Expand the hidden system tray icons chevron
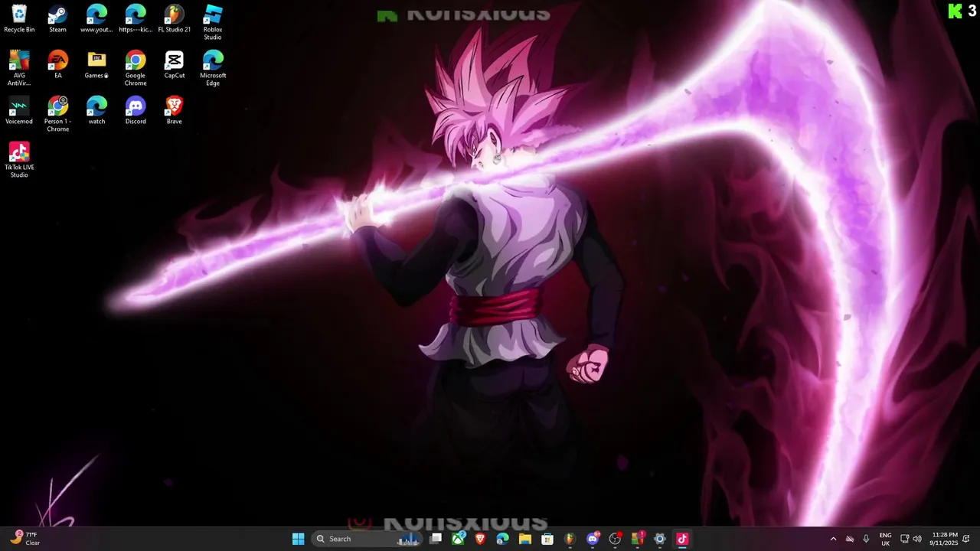 click(833, 539)
